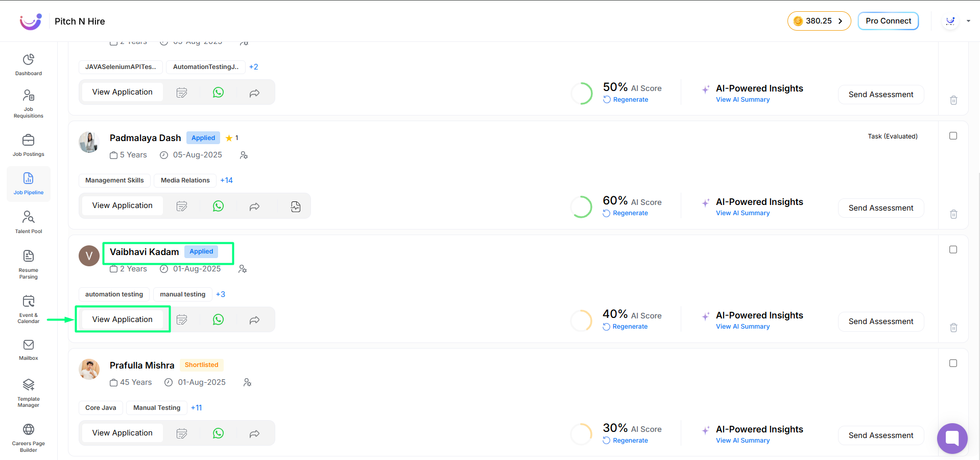The height and width of the screenshot is (460, 980).
Task: Open the notes icon in Prafulla Mishra's row
Action: pyautogui.click(x=182, y=433)
